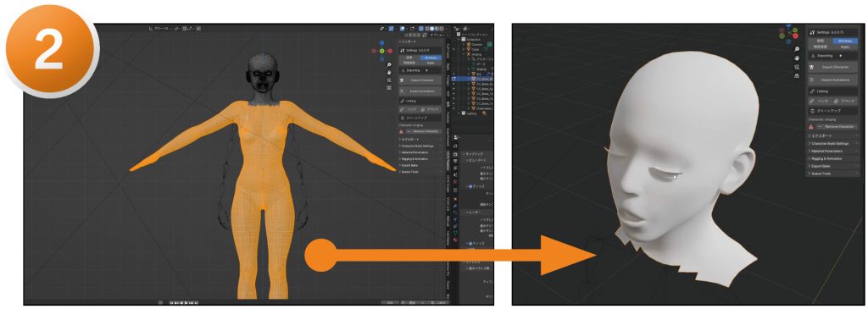868x309 pixels.
Task: Expand Material Parameters in right panel
Action: point(833,151)
